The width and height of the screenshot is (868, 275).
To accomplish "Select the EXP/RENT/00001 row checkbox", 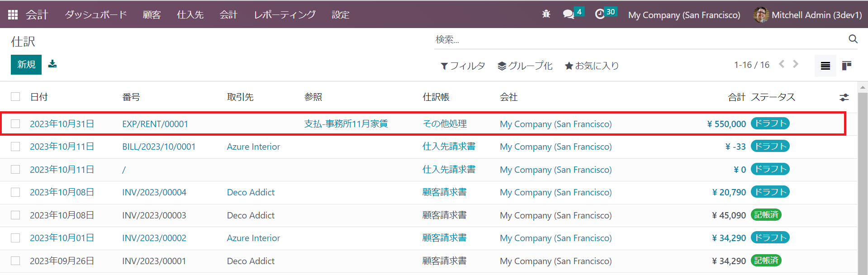I will tap(16, 124).
